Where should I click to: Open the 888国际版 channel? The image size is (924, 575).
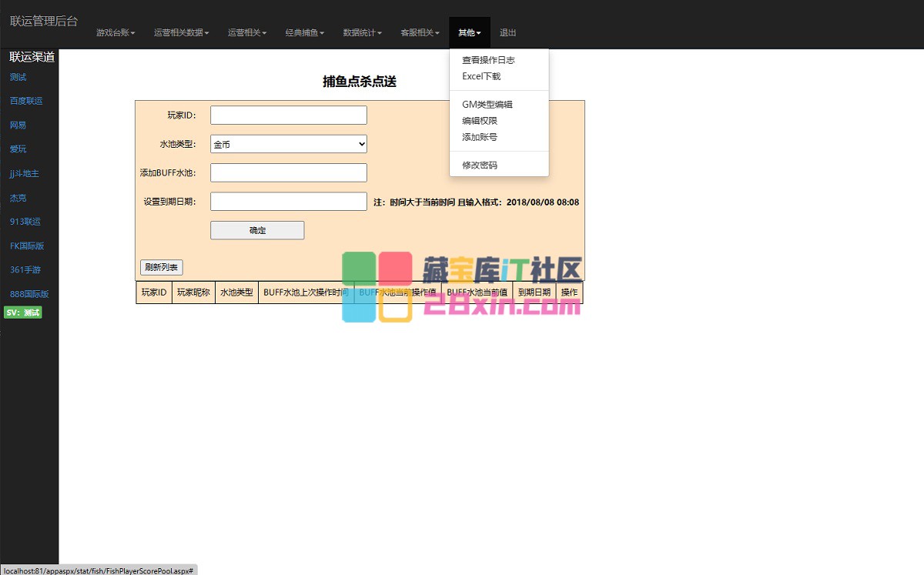[29, 294]
